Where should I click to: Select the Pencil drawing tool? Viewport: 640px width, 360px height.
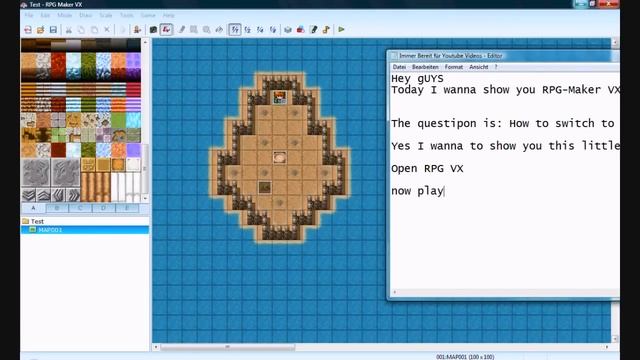[182, 29]
